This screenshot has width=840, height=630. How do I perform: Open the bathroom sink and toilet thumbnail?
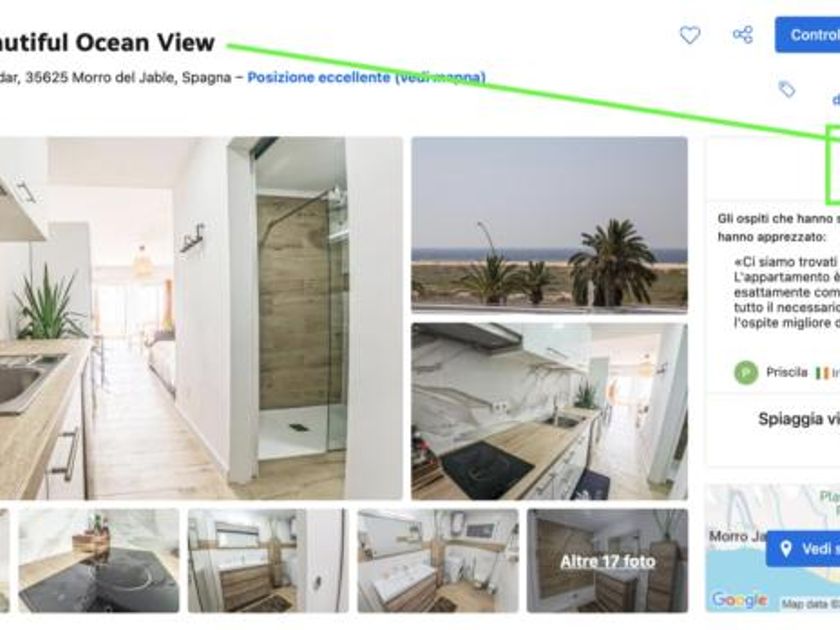(x=438, y=560)
